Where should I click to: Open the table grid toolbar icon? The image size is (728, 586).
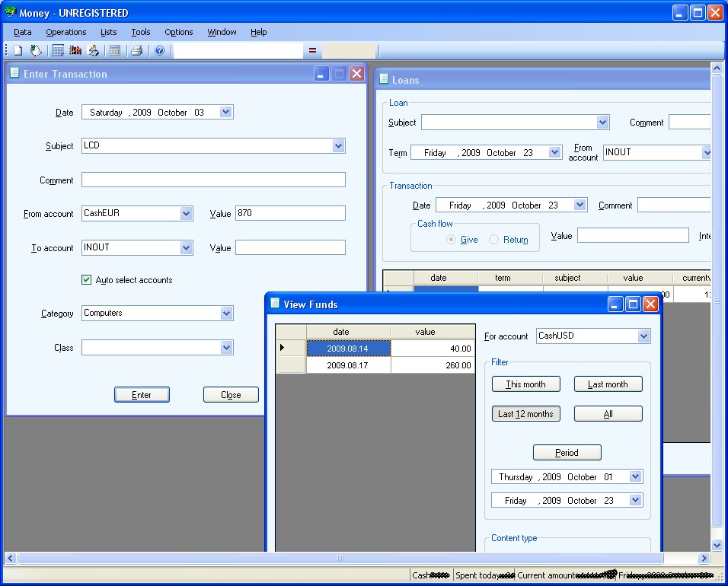58,51
